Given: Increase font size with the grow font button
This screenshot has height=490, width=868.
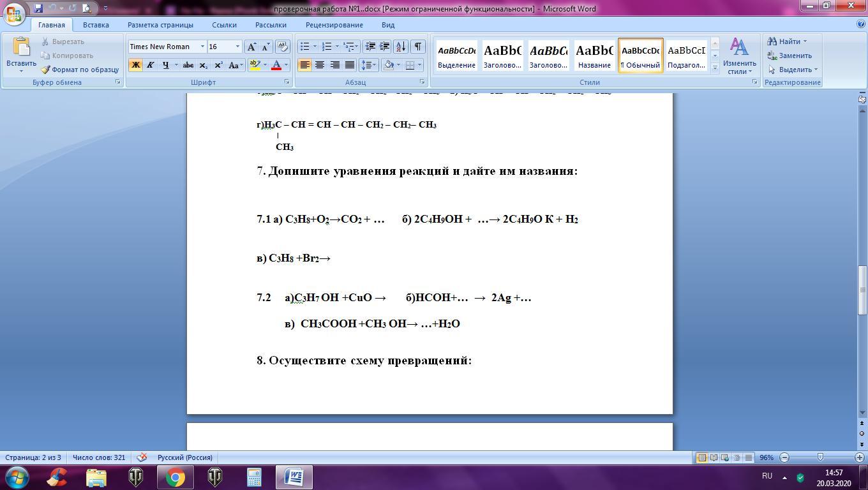Looking at the screenshot, I should [252, 47].
